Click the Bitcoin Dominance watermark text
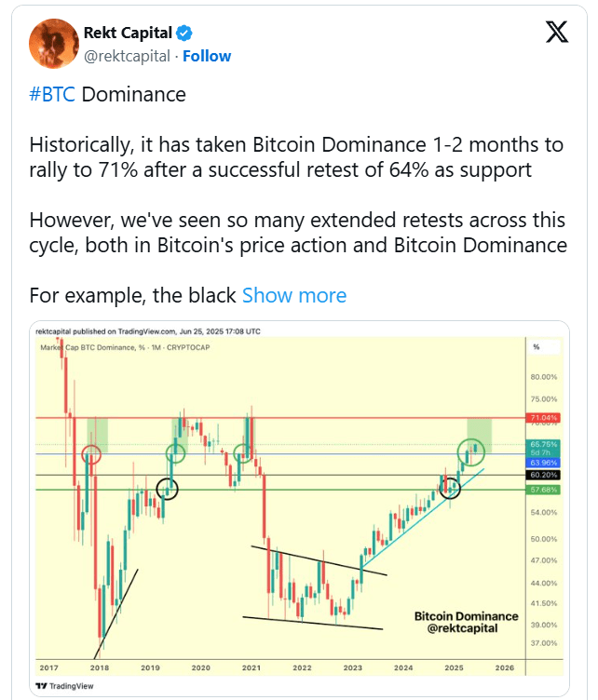Screen dimensions: 598x700 (x=466, y=616)
